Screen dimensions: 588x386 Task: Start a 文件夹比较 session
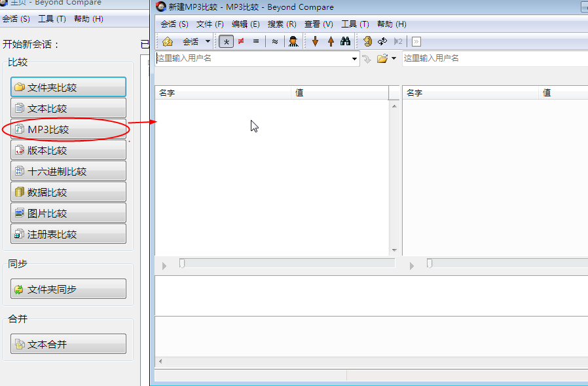[x=68, y=87]
